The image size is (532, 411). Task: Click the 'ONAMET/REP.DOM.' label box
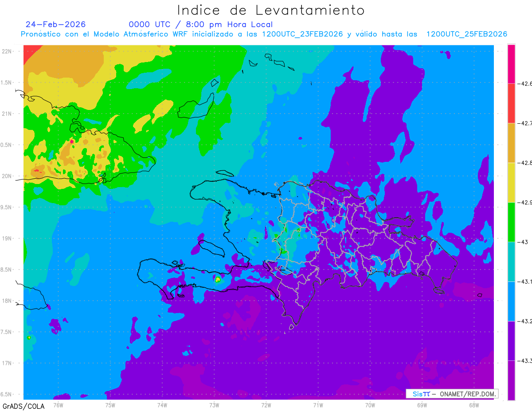pos(452,394)
